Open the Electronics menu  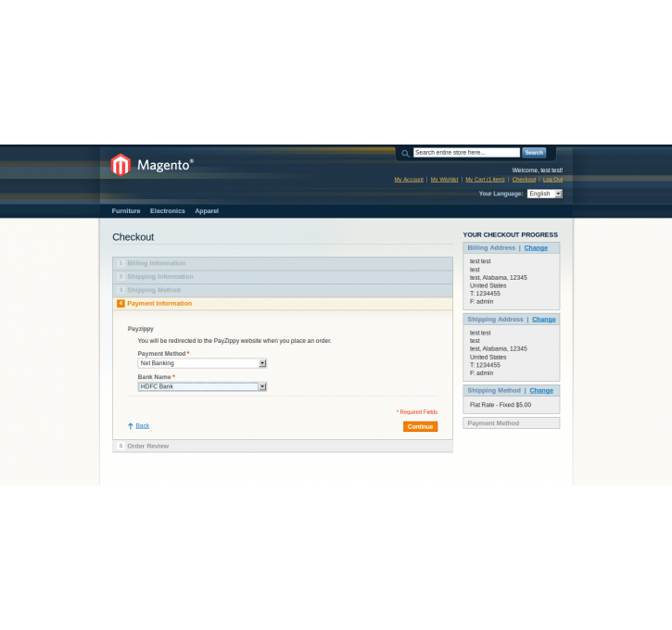coord(168,211)
